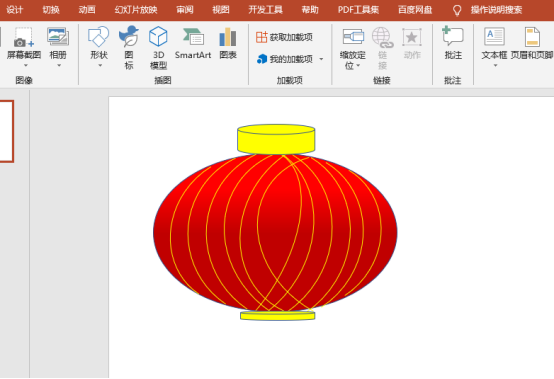Open the 3D 模型 insert tool
This screenshot has height=379, width=554.
click(158, 47)
